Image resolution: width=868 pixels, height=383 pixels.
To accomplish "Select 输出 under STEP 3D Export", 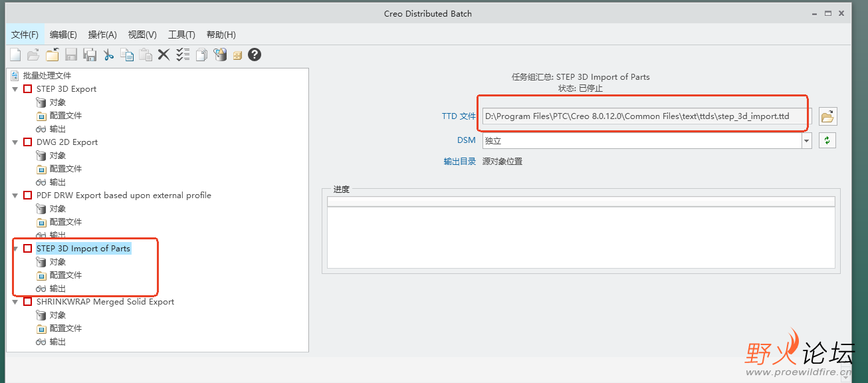I will 58,129.
